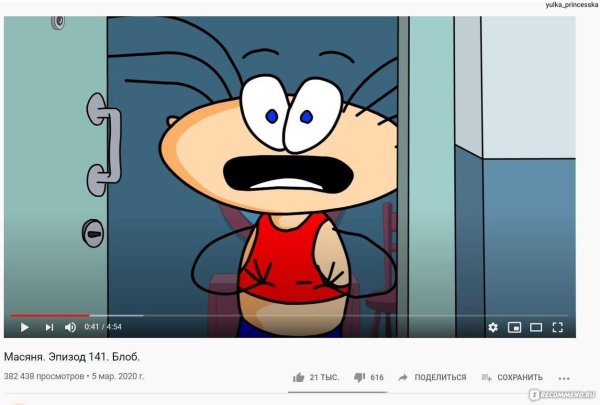Click СОХРАНИТЬ save button
The image size is (600, 405).
tap(520, 377)
